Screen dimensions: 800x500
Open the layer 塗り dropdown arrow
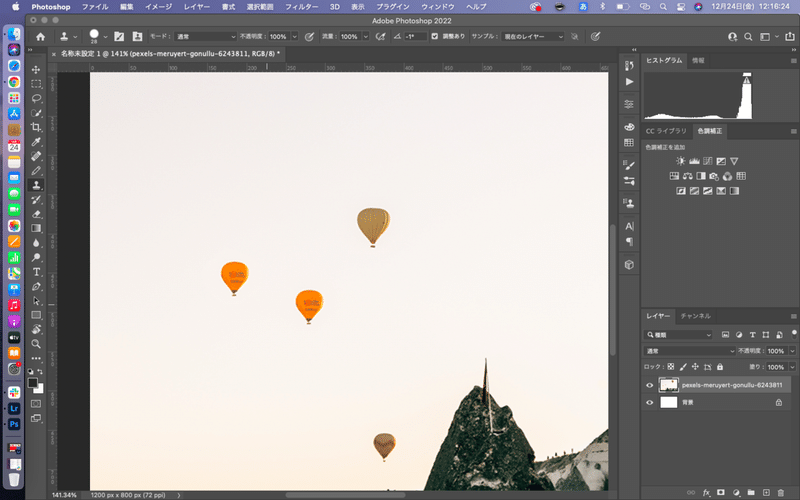pos(792,367)
